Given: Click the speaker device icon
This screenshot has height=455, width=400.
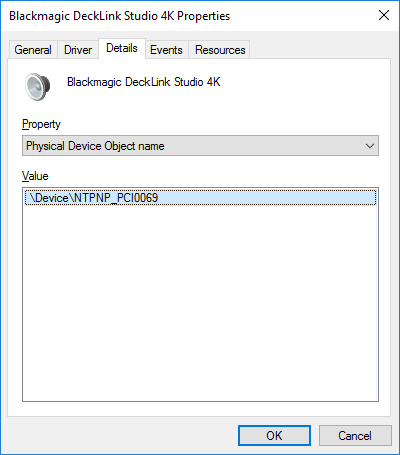Looking at the screenshot, I should tap(38, 87).
